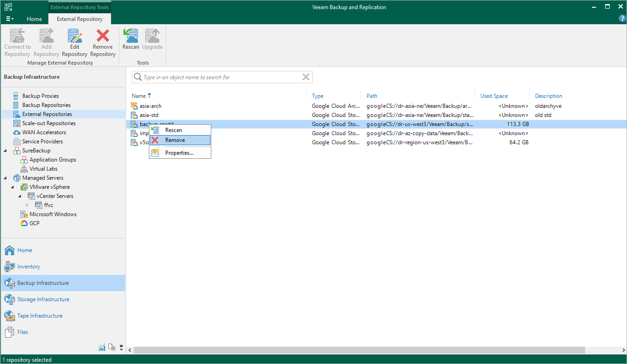Select the asia-std repository name
This screenshot has height=364, width=627.
point(149,115)
